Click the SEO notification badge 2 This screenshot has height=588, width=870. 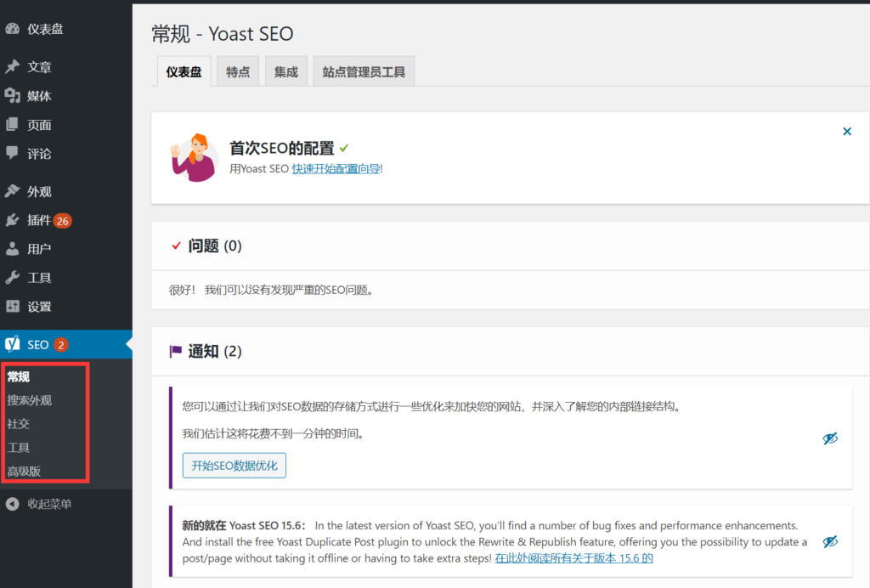click(x=61, y=345)
